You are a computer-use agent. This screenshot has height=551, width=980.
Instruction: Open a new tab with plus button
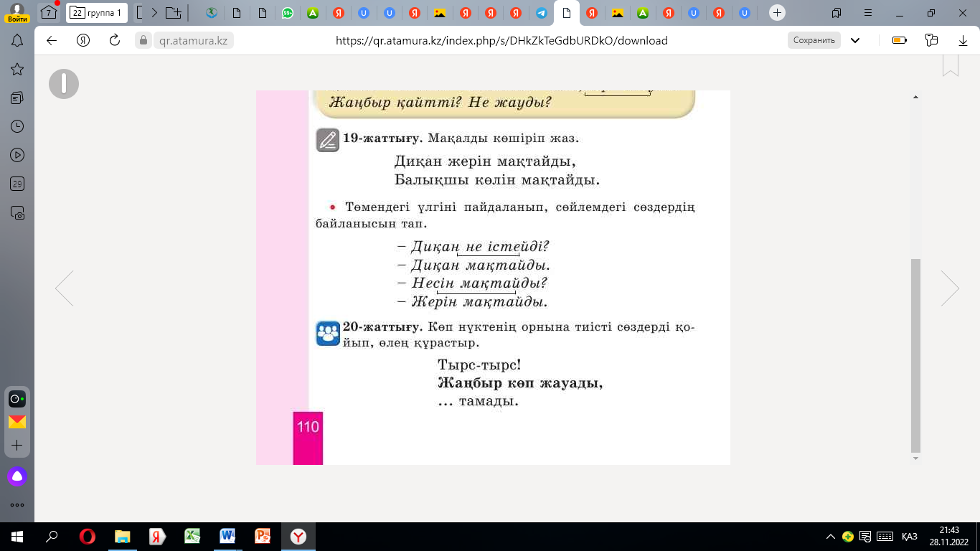pyautogui.click(x=777, y=12)
